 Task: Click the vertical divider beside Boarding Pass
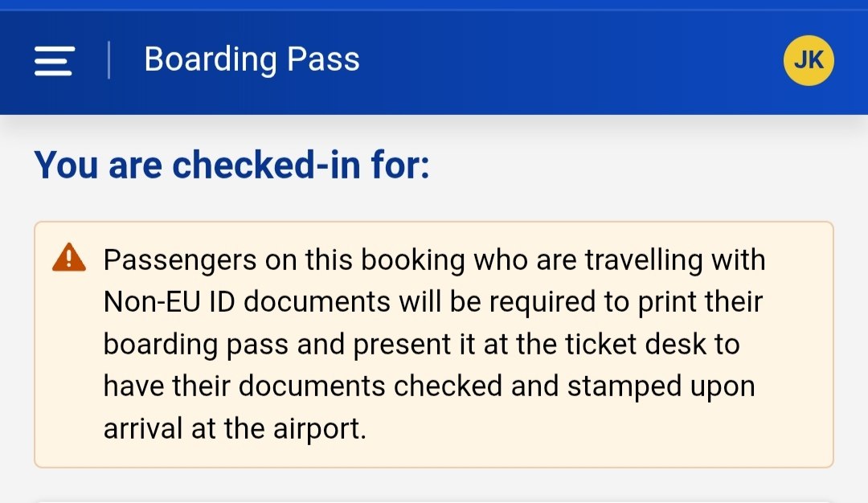coord(108,60)
